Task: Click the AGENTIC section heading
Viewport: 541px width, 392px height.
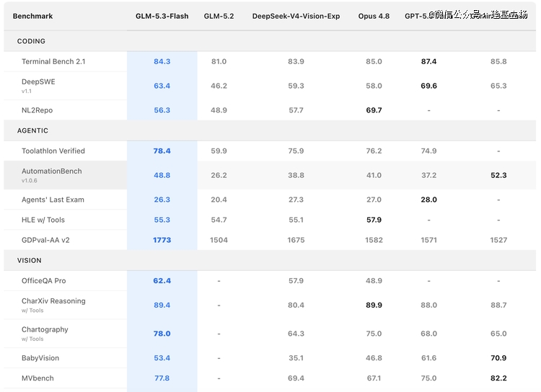Action: pos(32,130)
